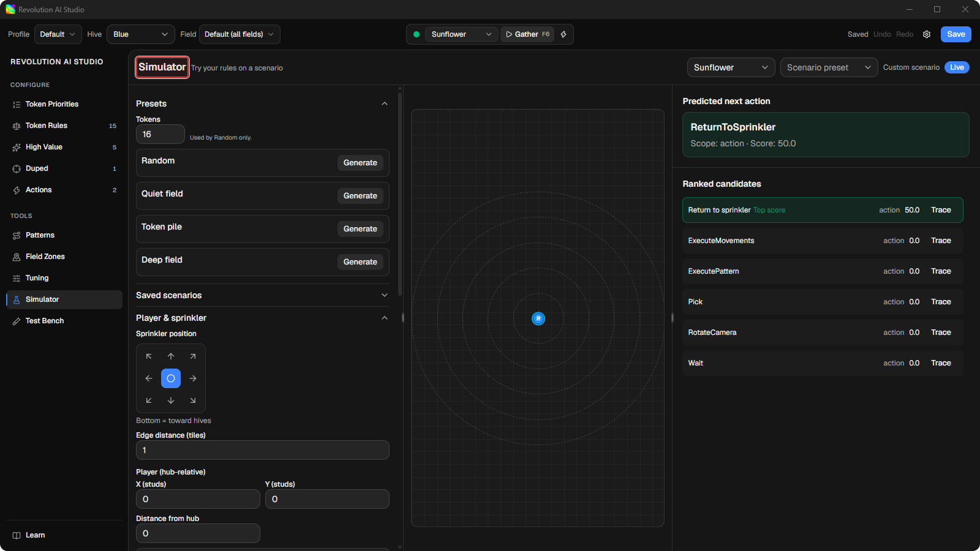
Task: Open the top bar Sunflower dropdown
Action: (x=461, y=34)
